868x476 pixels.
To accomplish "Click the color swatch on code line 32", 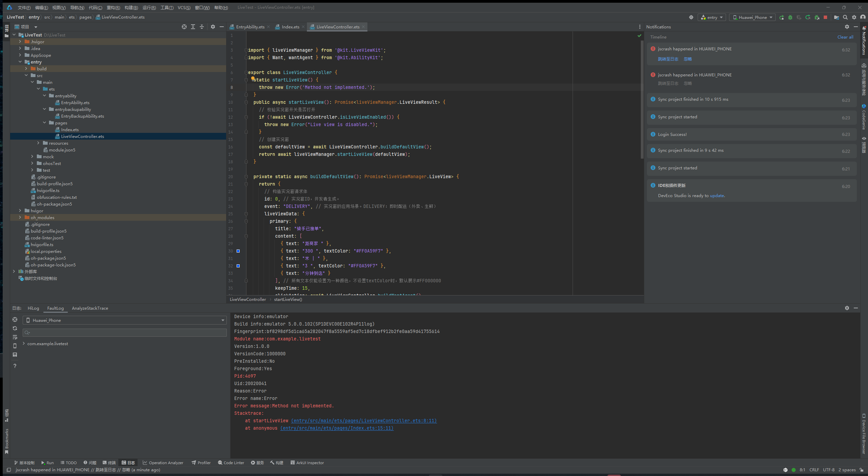I will click(238, 266).
